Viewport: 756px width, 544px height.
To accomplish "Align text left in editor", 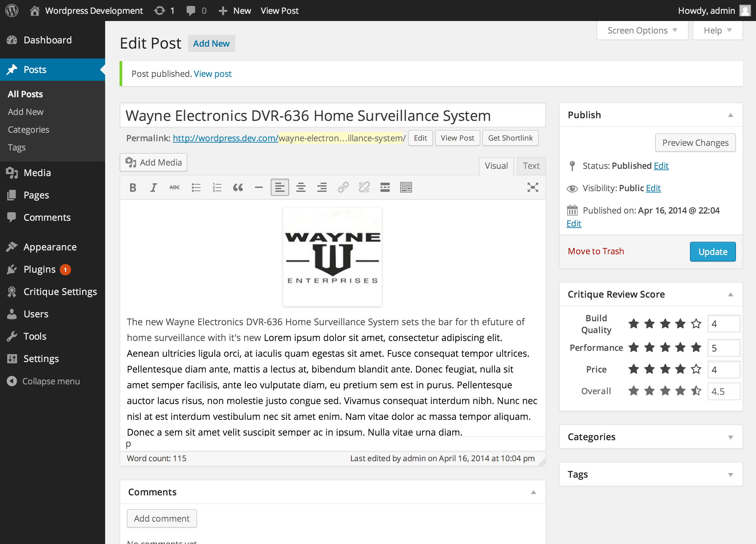I will (x=280, y=187).
